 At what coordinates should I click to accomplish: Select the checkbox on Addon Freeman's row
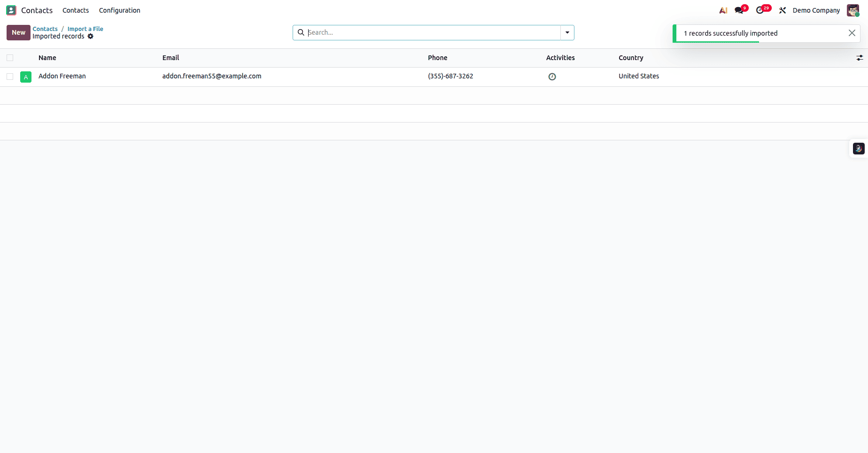tap(10, 76)
